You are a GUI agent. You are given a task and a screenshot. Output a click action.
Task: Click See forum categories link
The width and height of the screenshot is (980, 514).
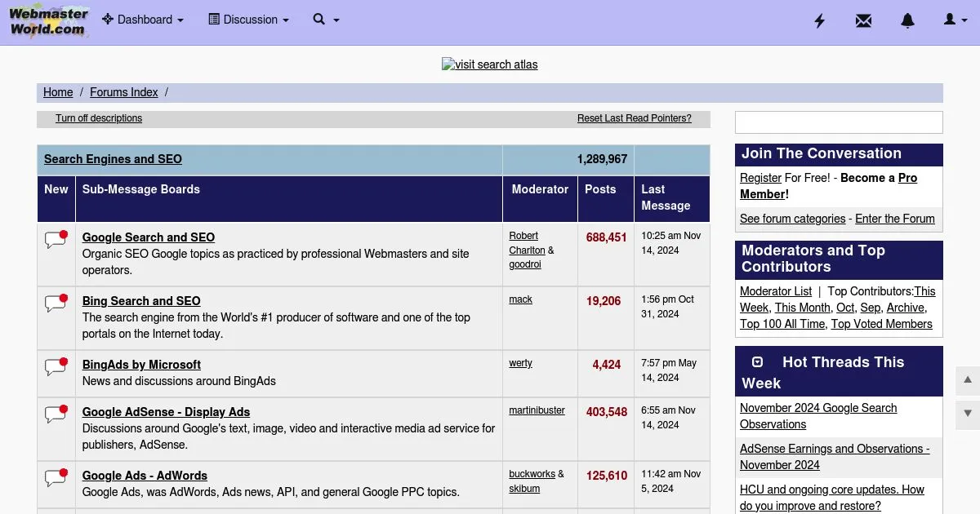pos(793,219)
